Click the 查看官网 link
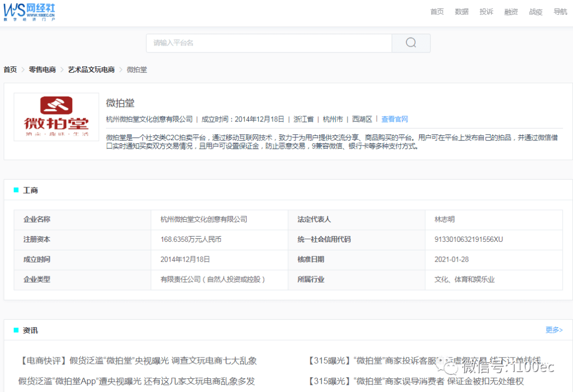Viewport: 573px width, 392px height. 395,119
